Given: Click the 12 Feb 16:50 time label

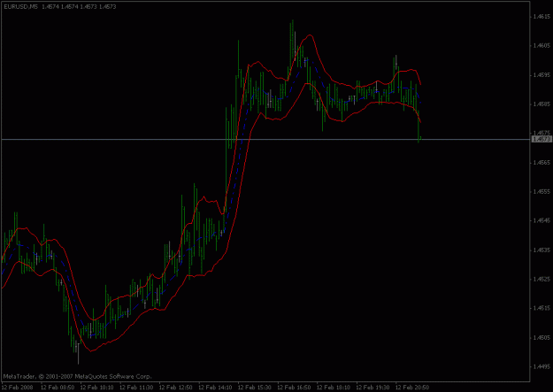Looking at the screenshot, I should pyautogui.click(x=294, y=388).
